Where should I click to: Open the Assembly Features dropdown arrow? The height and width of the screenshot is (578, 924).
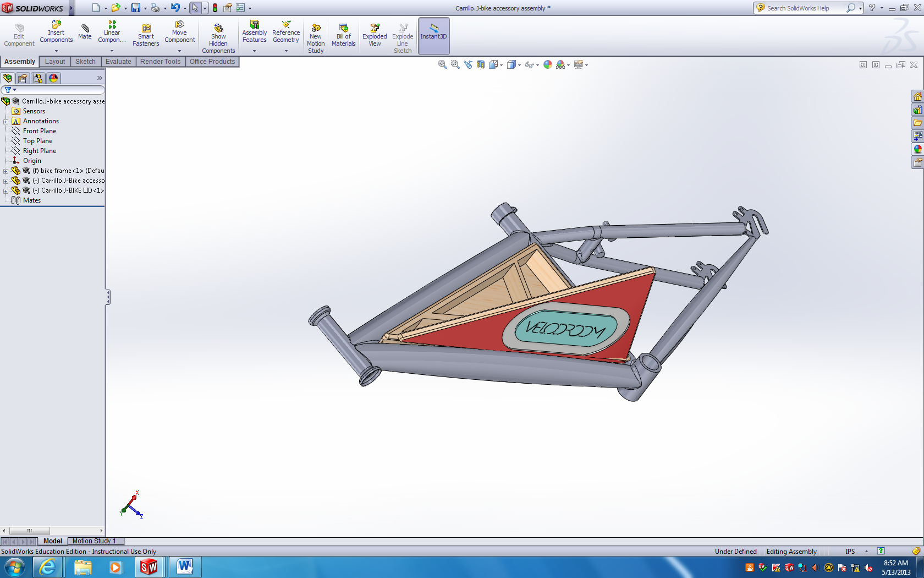tap(254, 51)
